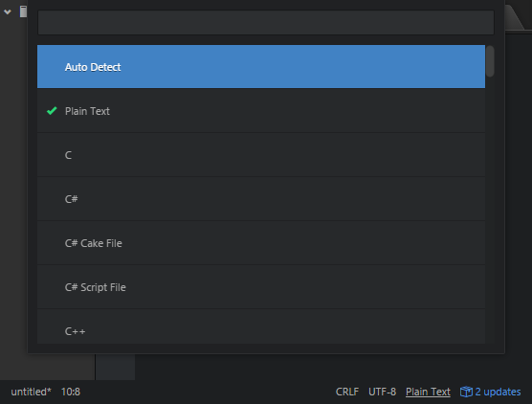Choose C# Script File grammar
Screen dimensions: 532x404
point(261,287)
